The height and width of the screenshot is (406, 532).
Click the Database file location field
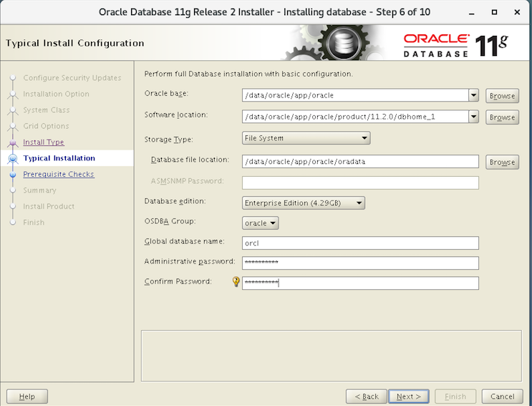click(360, 161)
